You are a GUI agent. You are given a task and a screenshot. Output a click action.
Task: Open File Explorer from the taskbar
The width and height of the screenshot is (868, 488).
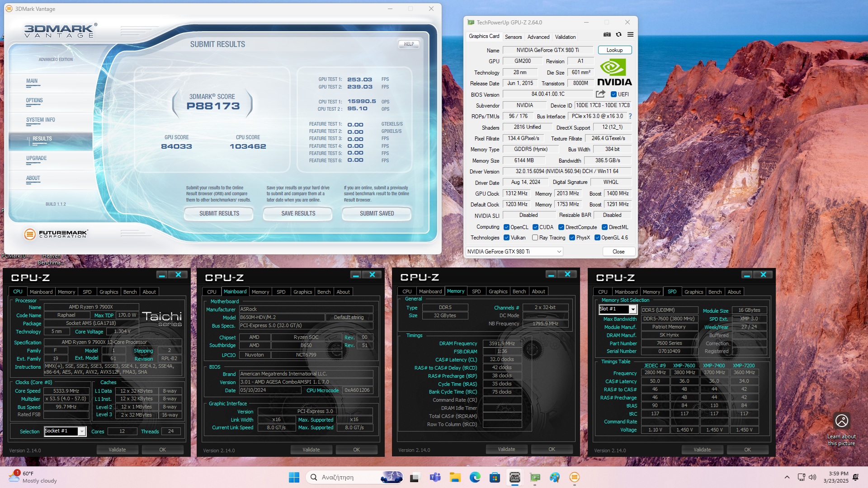[455, 477]
